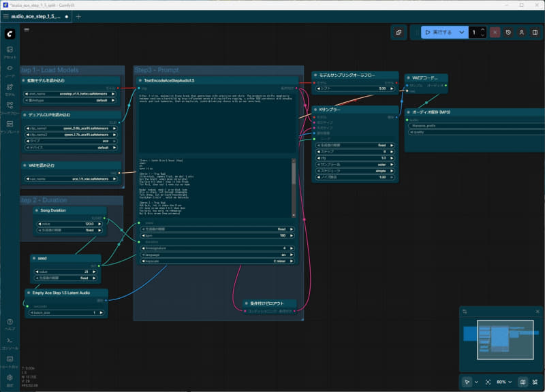This screenshot has height=392, width=545.
Task: Collapse Empty Ace Step 1.5 Latent Audio node
Action: click(x=29, y=293)
